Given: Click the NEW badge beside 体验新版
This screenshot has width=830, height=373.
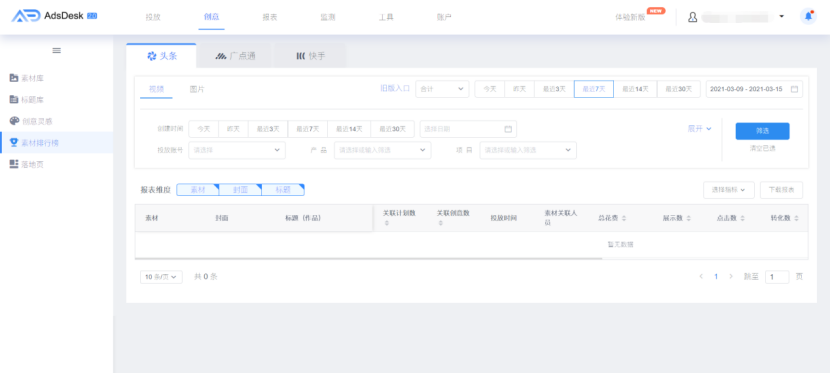Looking at the screenshot, I should (656, 11).
